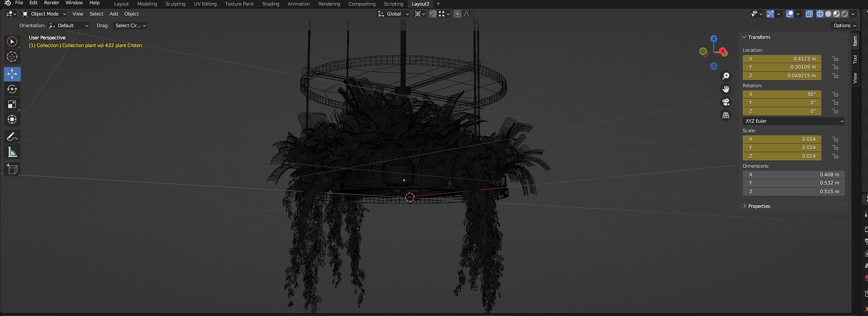This screenshot has height=316, width=868.
Task: Switch to wireframe viewport shading
Action: [x=820, y=14]
